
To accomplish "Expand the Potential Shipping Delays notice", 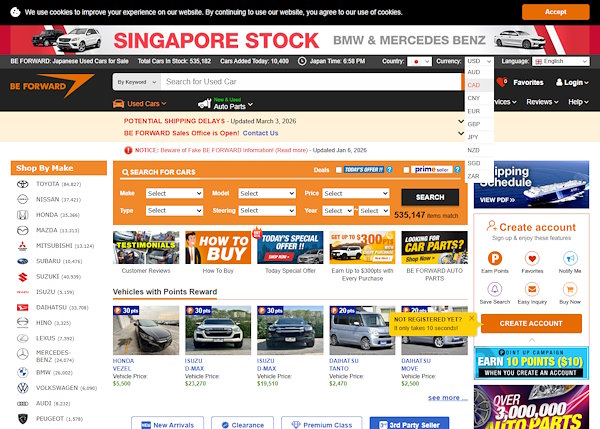I will tap(461, 121).
